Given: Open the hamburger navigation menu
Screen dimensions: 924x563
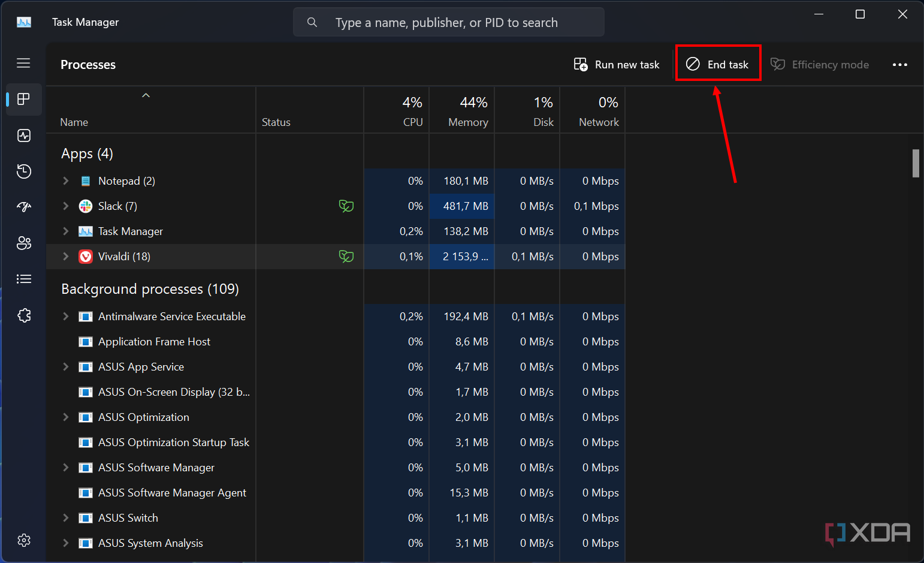Looking at the screenshot, I should pyautogui.click(x=23, y=63).
